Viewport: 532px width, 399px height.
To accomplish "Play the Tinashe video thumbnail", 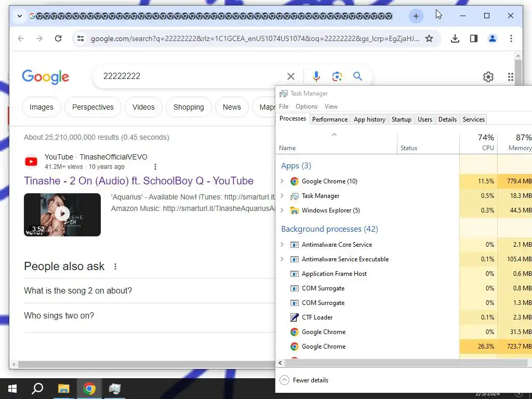I will tap(62, 215).
